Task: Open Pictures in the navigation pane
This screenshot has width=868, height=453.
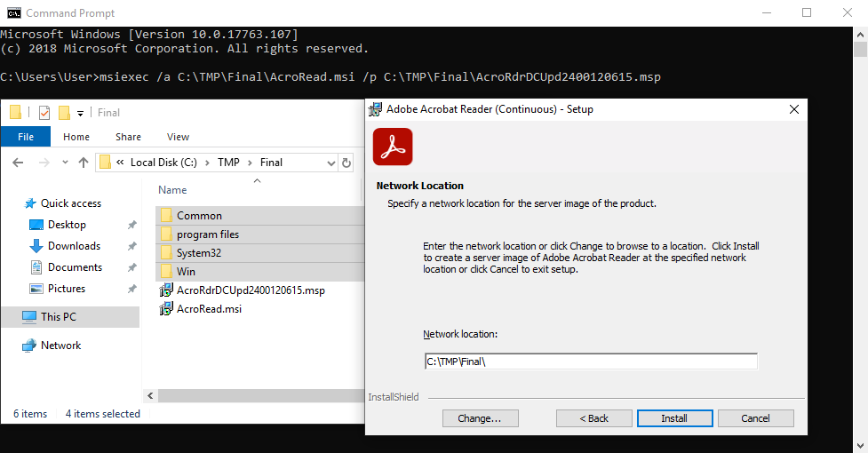Action: point(67,288)
